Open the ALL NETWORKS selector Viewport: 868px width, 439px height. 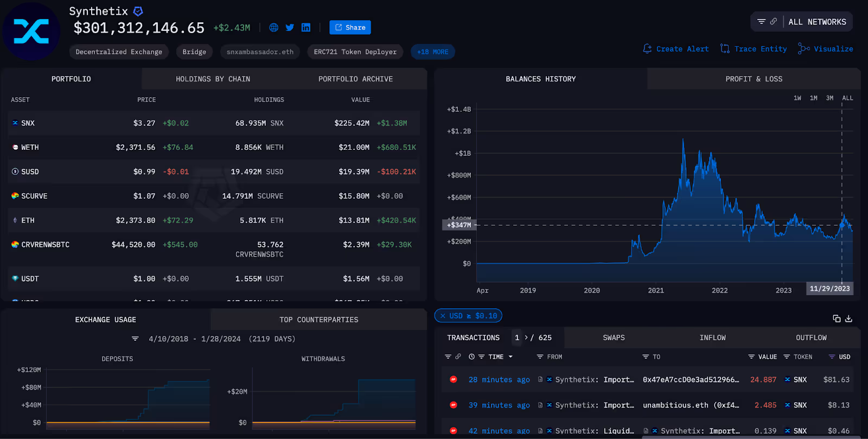(x=817, y=22)
